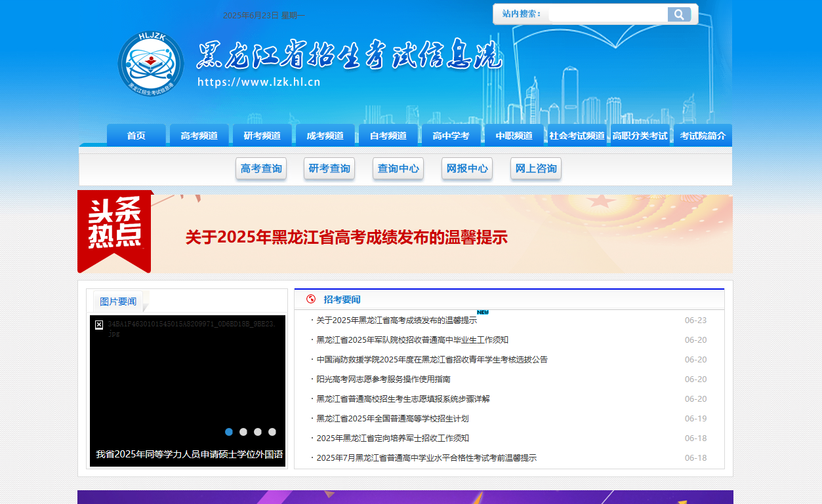Jump to the fourth slideshow dot
The width and height of the screenshot is (822, 504).
coord(272,432)
